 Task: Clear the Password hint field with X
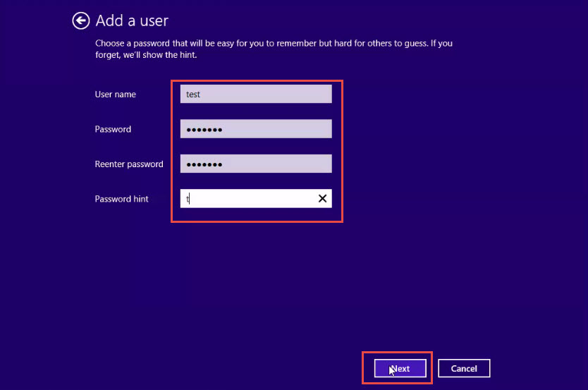322,198
